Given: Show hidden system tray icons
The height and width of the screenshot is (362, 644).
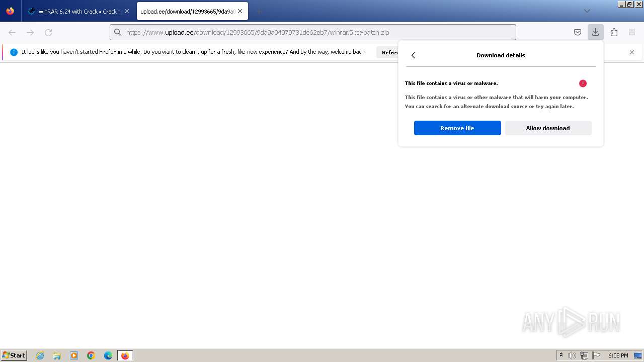Looking at the screenshot, I should [x=561, y=355].
